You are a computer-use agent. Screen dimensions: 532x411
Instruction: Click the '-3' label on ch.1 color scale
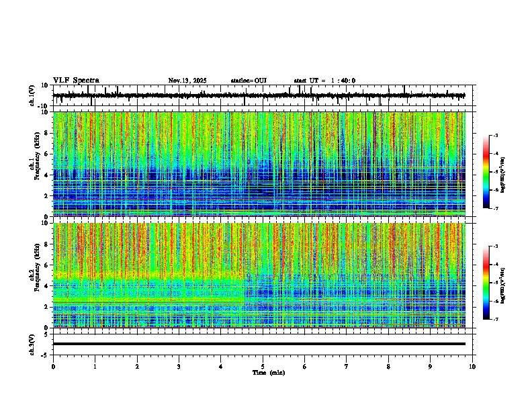coord(496,136)
